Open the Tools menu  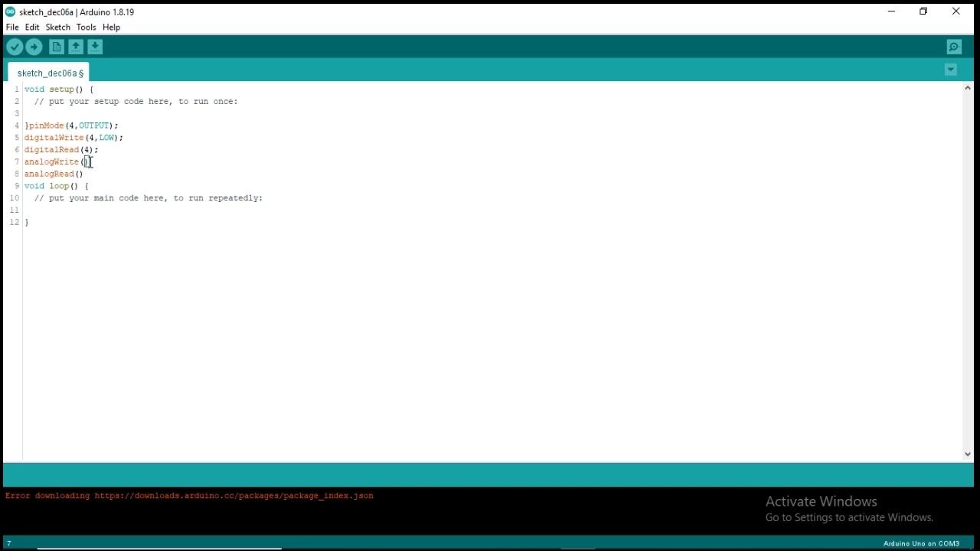coord(87,28)
